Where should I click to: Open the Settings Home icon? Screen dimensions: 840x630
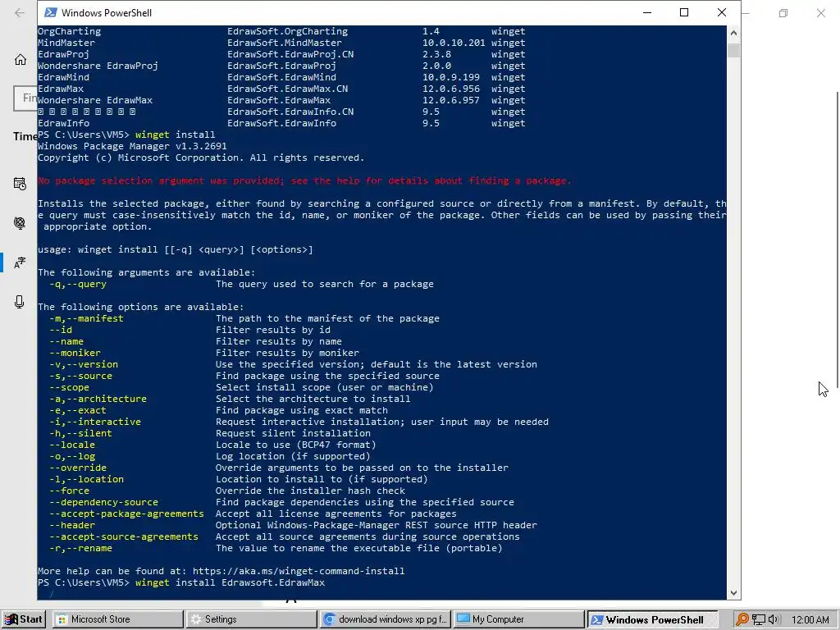coord(21,59)
